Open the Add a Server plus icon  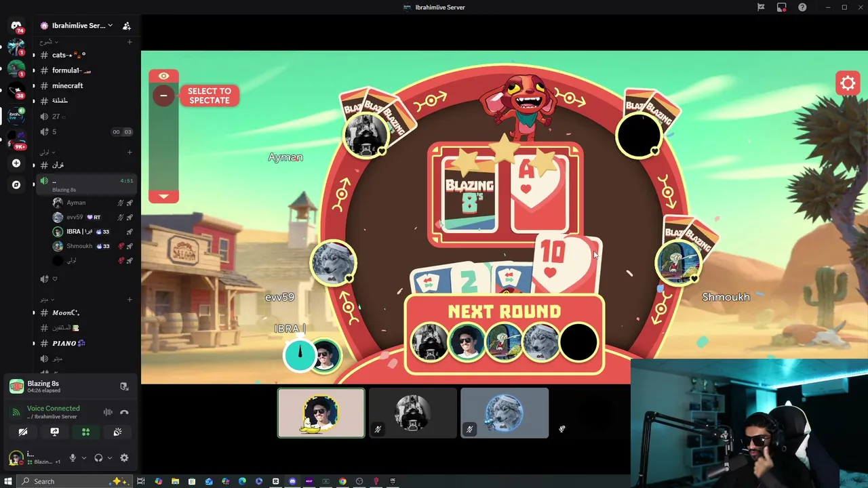(x=16, y=163)
